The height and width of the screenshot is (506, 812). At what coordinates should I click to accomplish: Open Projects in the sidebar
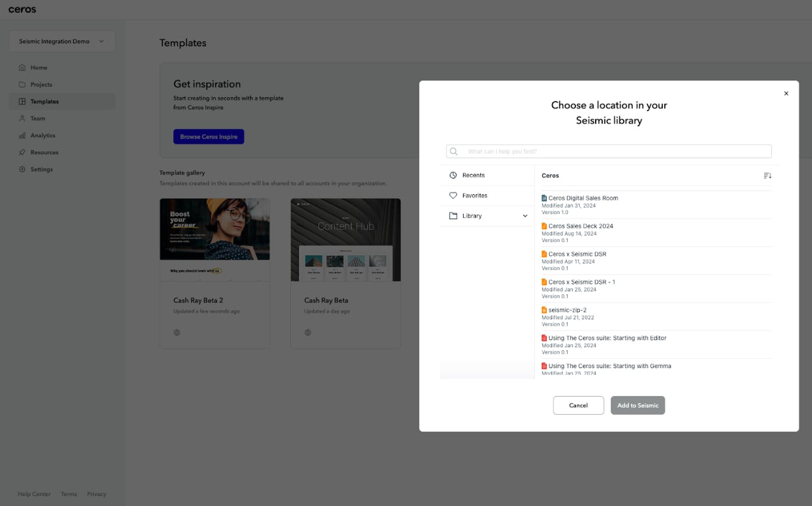[x=62, y=84]
